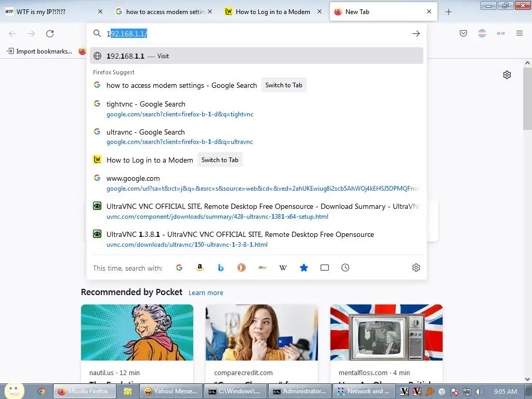
Task: Search this time with DuckDuckGo
Action: tap(242, 268)
